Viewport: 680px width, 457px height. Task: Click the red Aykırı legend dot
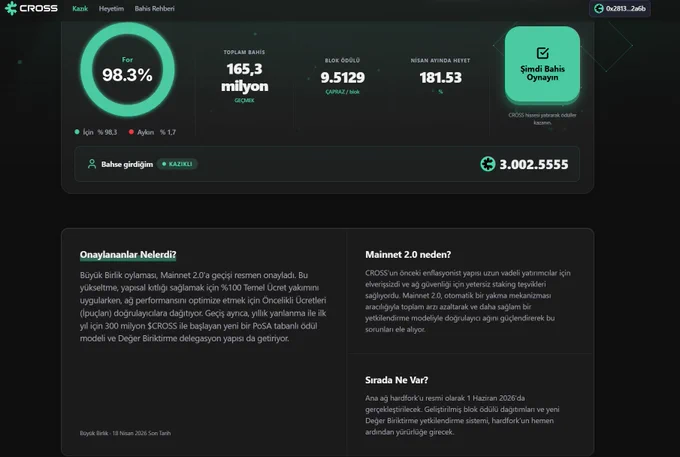(131, 132)
